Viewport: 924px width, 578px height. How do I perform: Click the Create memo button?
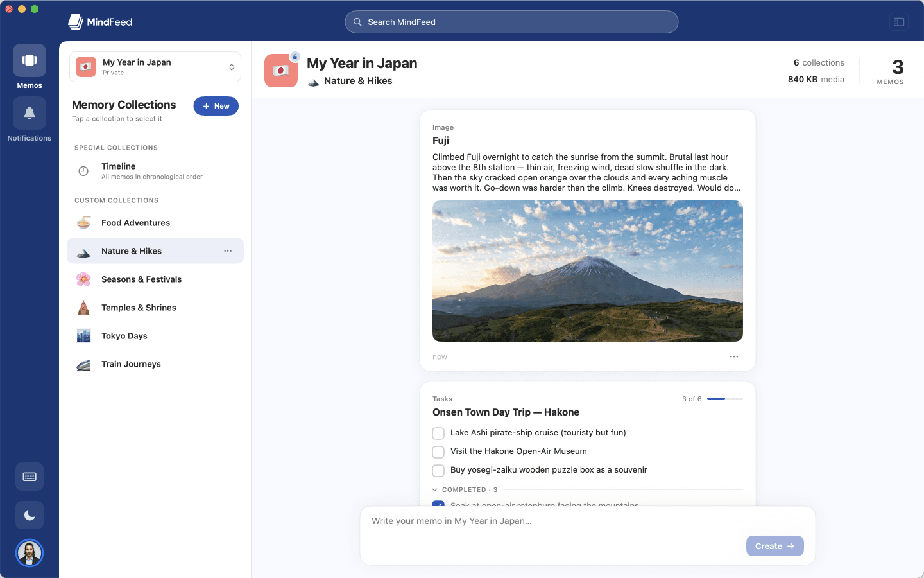(x=775, y=546)
